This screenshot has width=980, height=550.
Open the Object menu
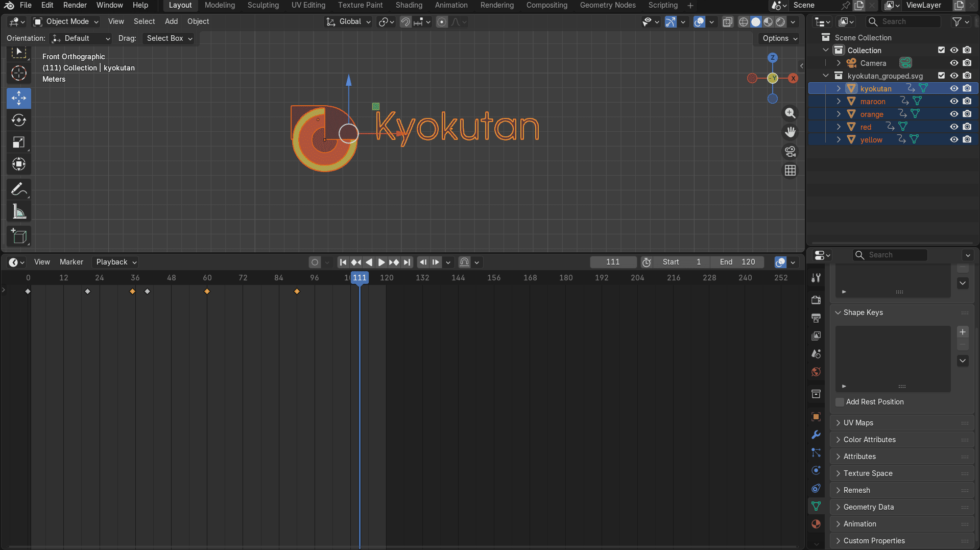tap(198, 21)
